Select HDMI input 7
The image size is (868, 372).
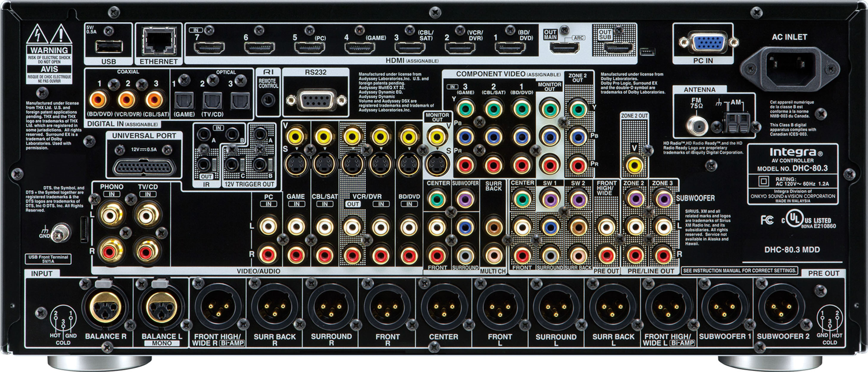[208, 48]
